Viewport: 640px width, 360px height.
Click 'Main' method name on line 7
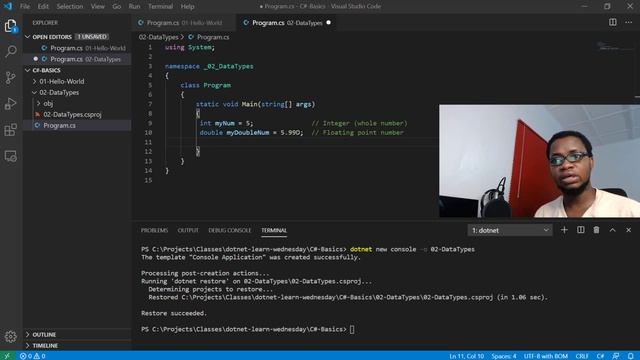(x=249, y=104)
